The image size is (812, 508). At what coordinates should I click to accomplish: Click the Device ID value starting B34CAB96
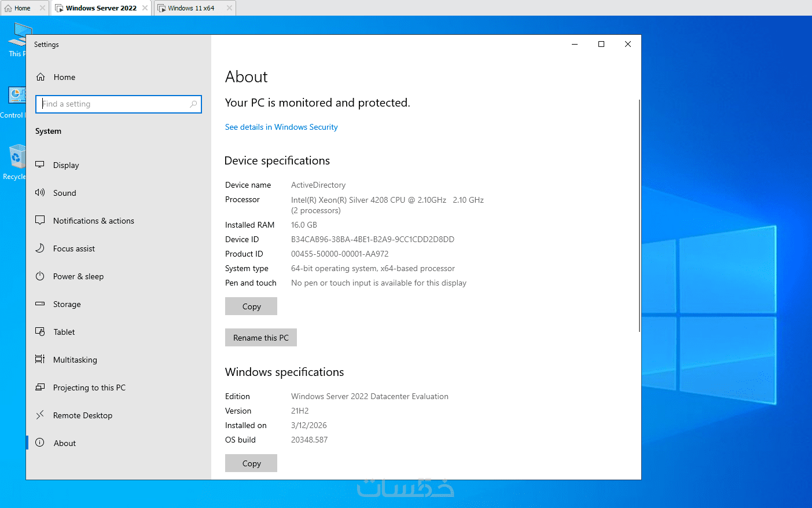[373, 239]
